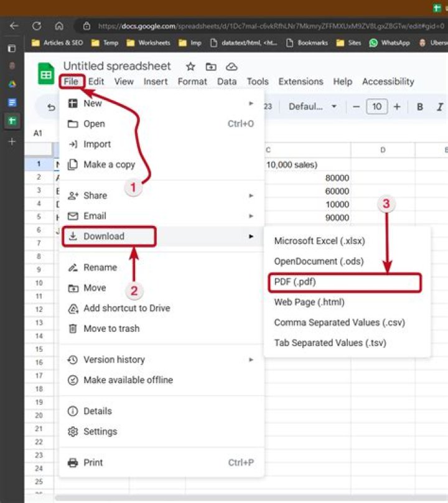
Task: Select Move to trash
Action: 162,329
